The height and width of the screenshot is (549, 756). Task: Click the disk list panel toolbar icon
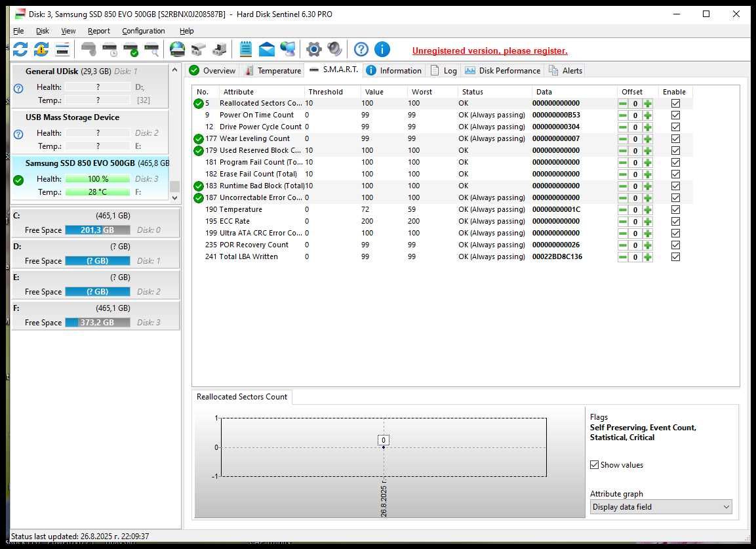(63, 49)
